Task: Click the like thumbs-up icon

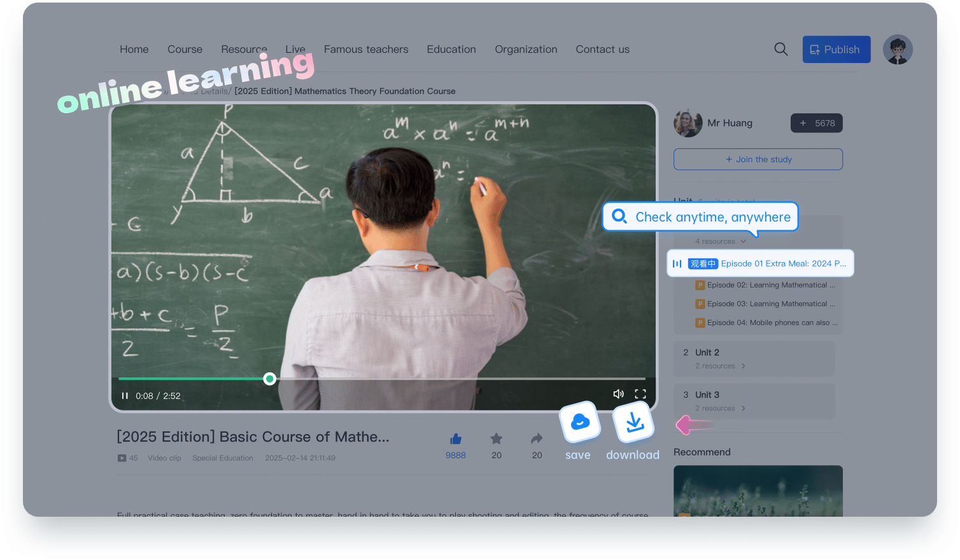Action: pos(456,439)
